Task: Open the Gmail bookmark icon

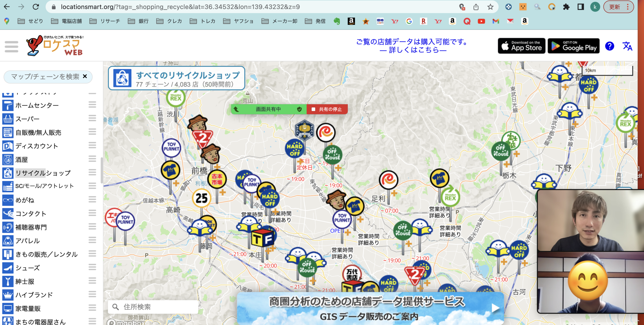Action: pos(496,21)
